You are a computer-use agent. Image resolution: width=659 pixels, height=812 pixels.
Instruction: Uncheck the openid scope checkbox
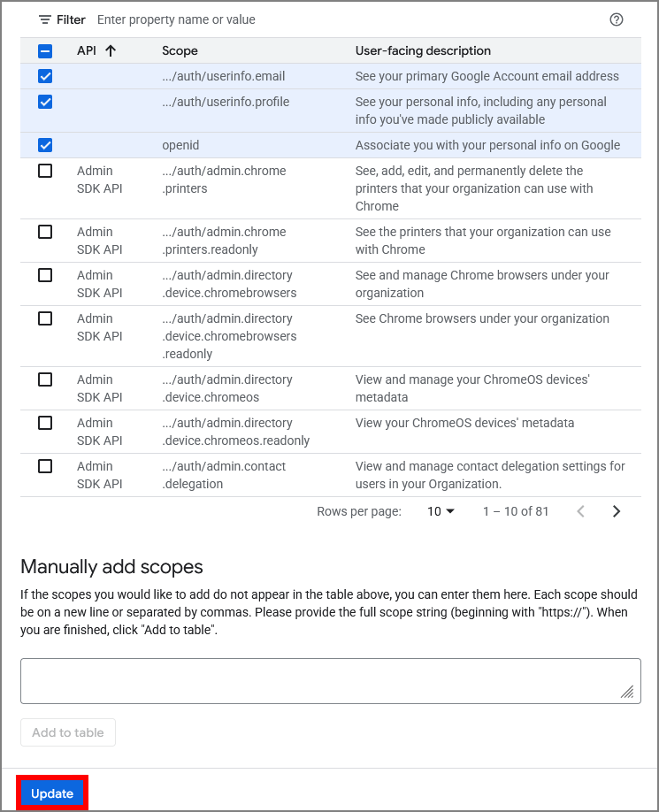pyautogui.click(x=45, y=145)
